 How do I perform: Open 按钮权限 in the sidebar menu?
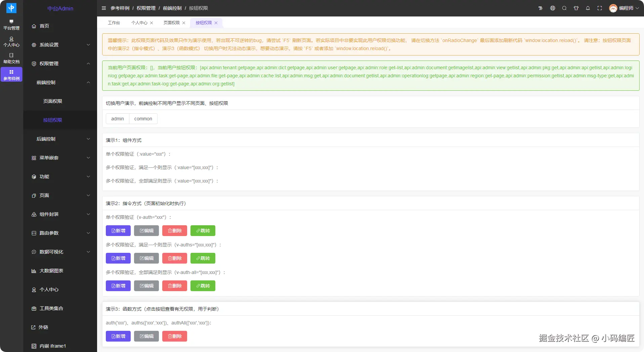click(60, 120)
